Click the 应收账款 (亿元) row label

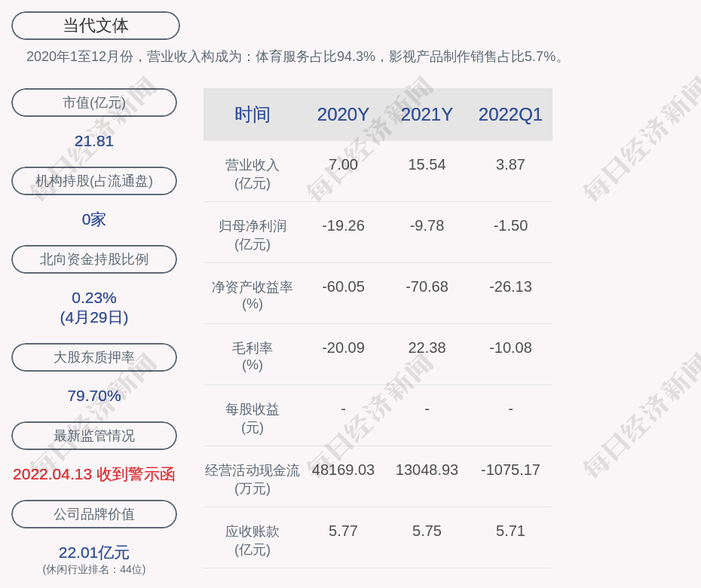(253, 541)
